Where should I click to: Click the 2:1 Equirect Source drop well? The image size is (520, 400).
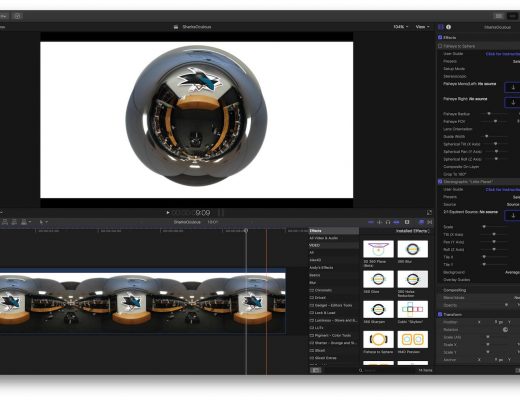pyautogui.click(x=512, y=215)
